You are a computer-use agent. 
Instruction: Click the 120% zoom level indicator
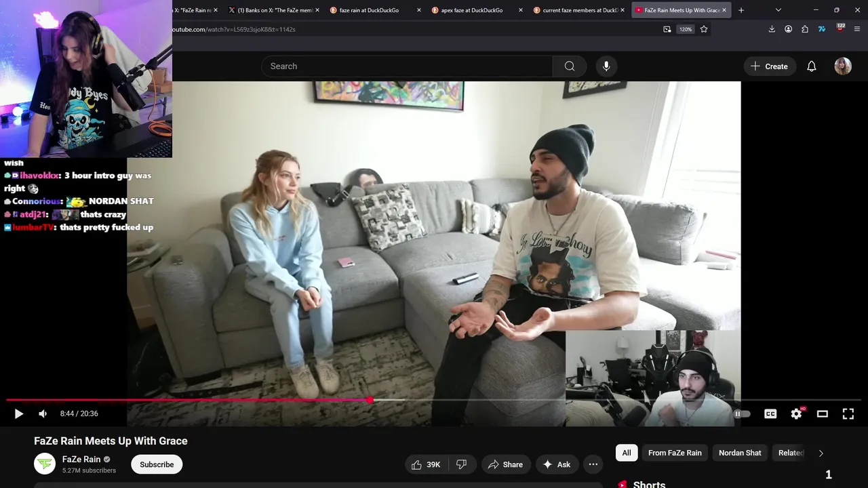point(686,29)
